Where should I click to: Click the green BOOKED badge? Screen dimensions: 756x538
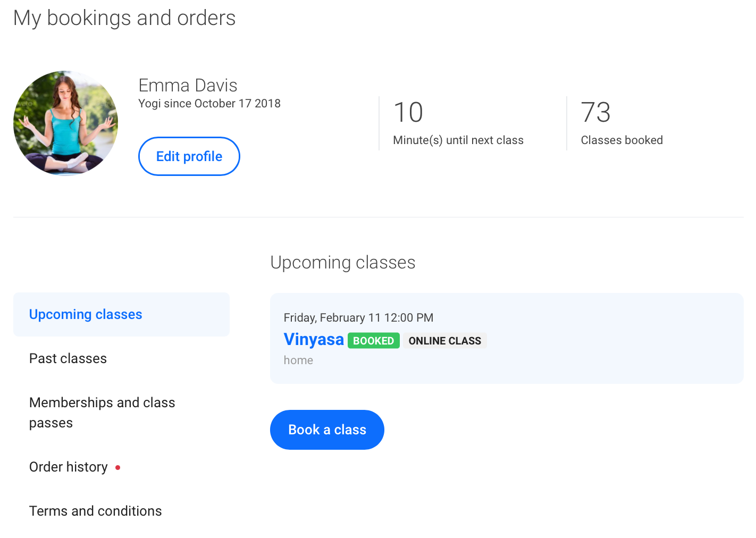click(373, 341)
